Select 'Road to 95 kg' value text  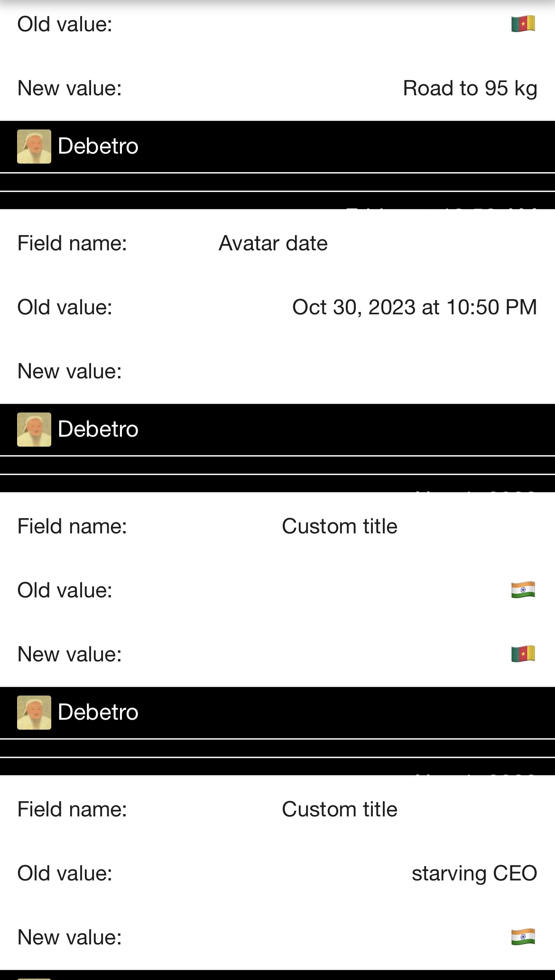[470, 89]
